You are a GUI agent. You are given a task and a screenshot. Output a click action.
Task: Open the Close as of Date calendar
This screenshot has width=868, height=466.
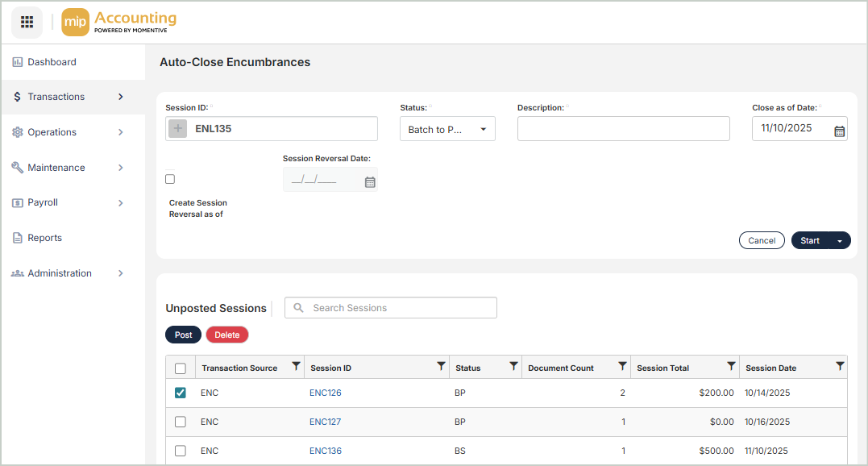click(839, 131)
